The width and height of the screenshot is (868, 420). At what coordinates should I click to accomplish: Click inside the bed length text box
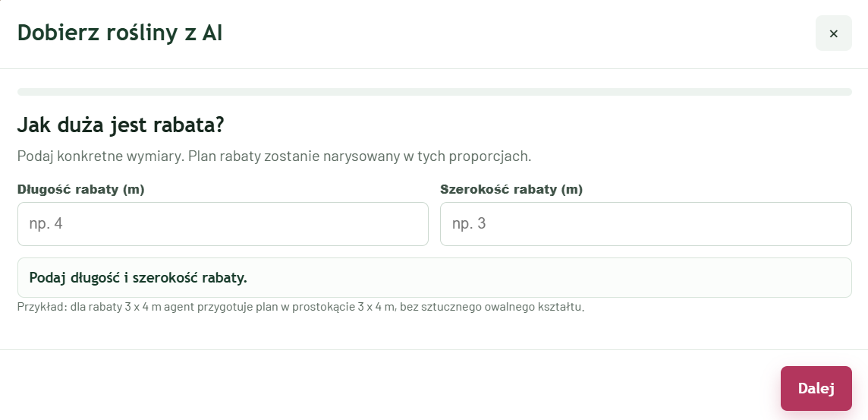(x=223, y=224)
